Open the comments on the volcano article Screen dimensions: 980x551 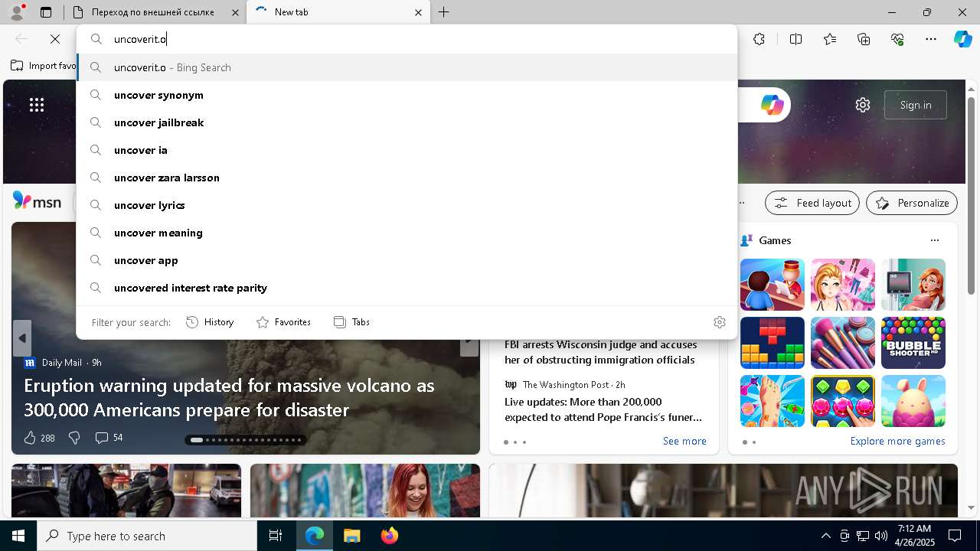point(109,438)
